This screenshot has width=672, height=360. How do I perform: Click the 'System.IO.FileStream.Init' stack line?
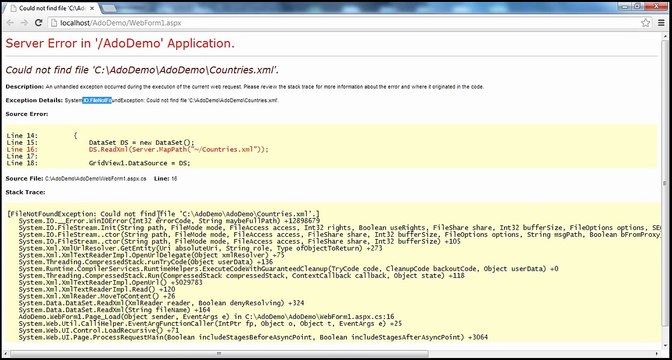pos(340,228)
